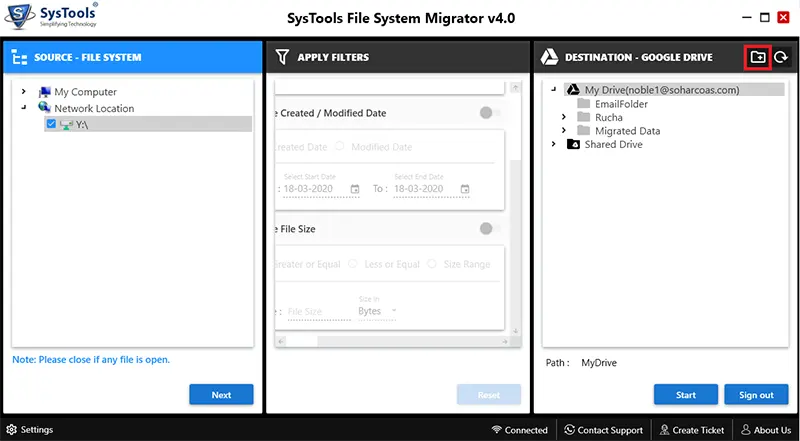The height and width of the screenshot is (441, 800).
Task: Click the Y:\ network drive icon
Action: [66, 124]
